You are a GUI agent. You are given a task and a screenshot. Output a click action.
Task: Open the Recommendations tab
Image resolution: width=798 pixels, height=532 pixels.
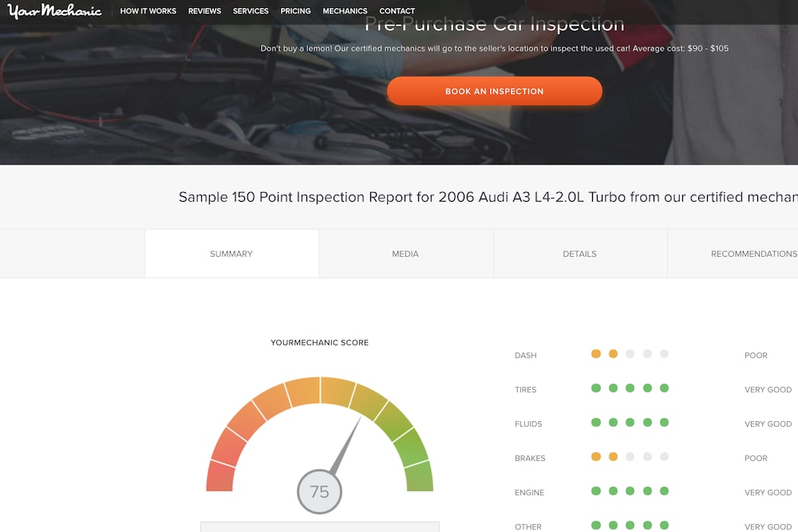pyautogui.click(x=733, y=254)
